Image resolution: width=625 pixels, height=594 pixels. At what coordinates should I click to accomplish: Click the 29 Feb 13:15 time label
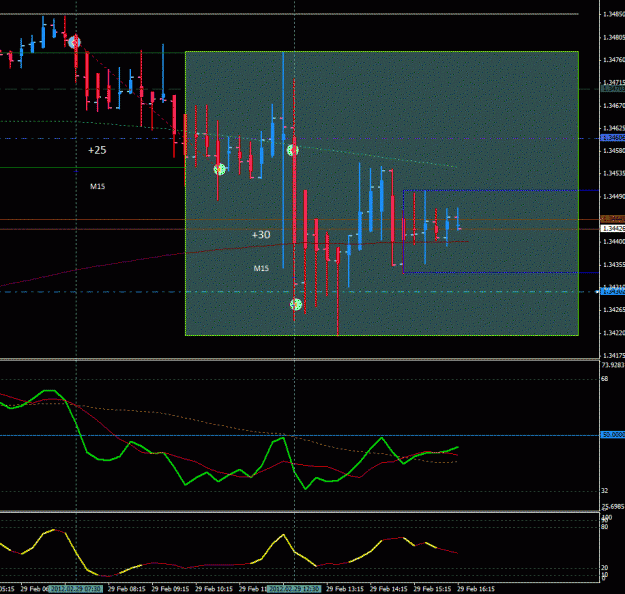tap(345, 589)
